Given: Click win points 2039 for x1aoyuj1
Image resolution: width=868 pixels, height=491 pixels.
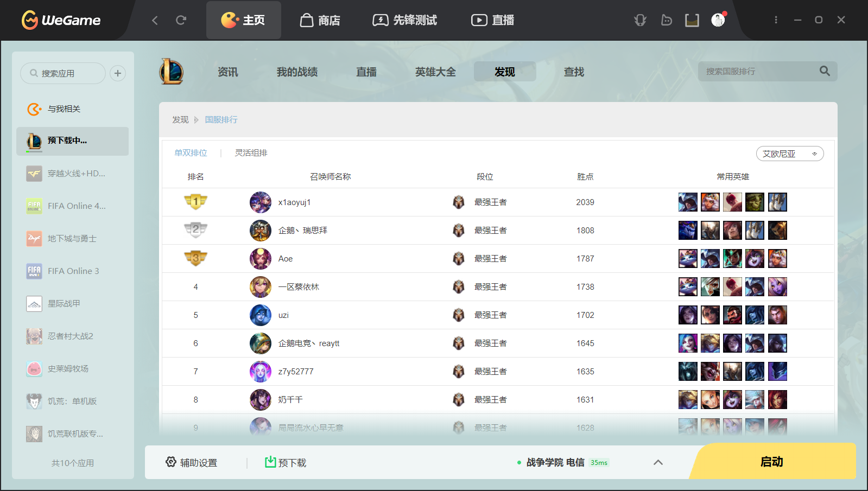Looking at the screenshot, I should coord(585,202).
